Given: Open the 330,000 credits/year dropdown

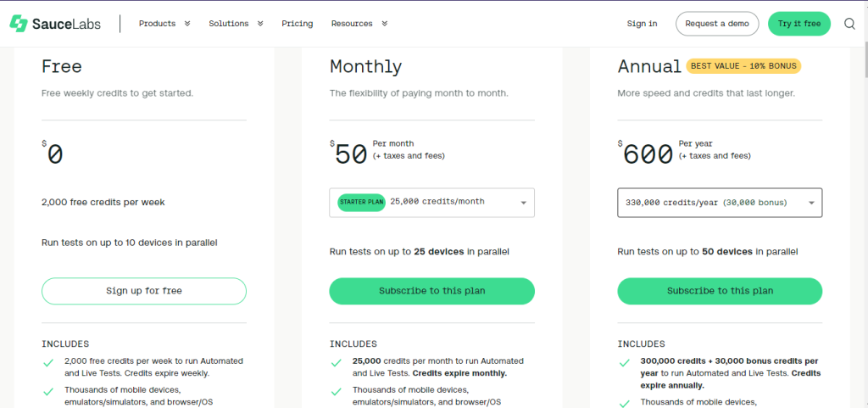Looking at the screenshot, I should pyautogui.click(x=720, y=203).
